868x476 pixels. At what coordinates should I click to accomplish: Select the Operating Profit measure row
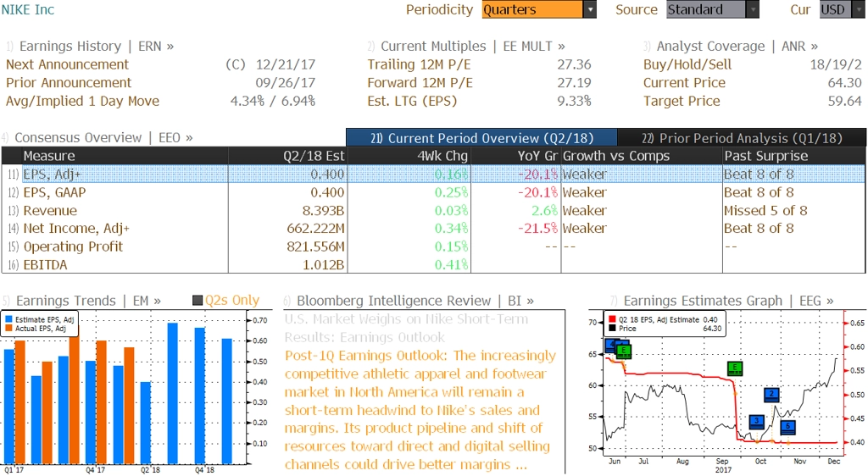tap(433, 246)
